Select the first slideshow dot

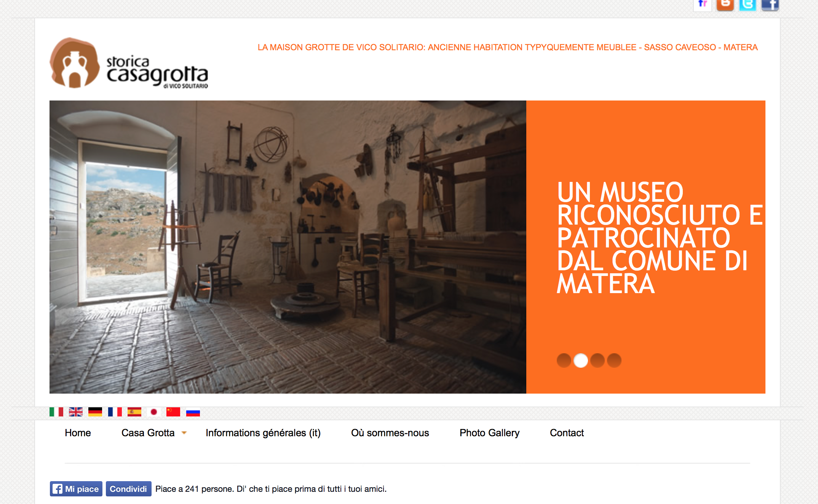pyautogui.click(x=564, y=360)
